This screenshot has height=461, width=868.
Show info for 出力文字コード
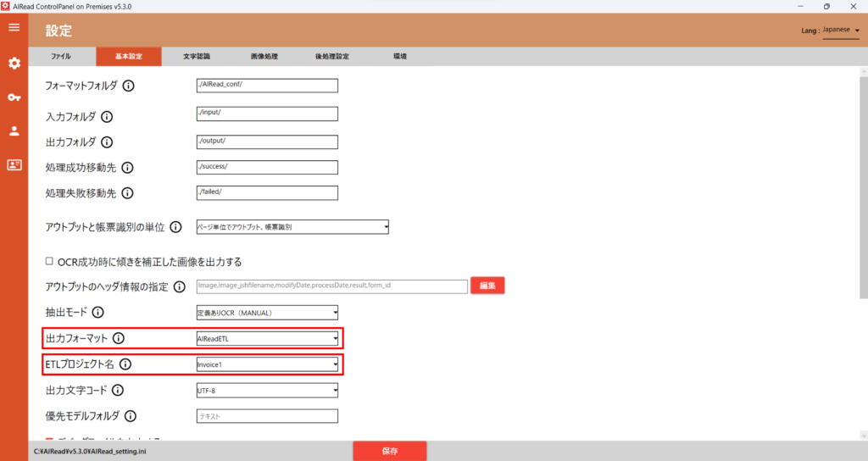[118, 391]
